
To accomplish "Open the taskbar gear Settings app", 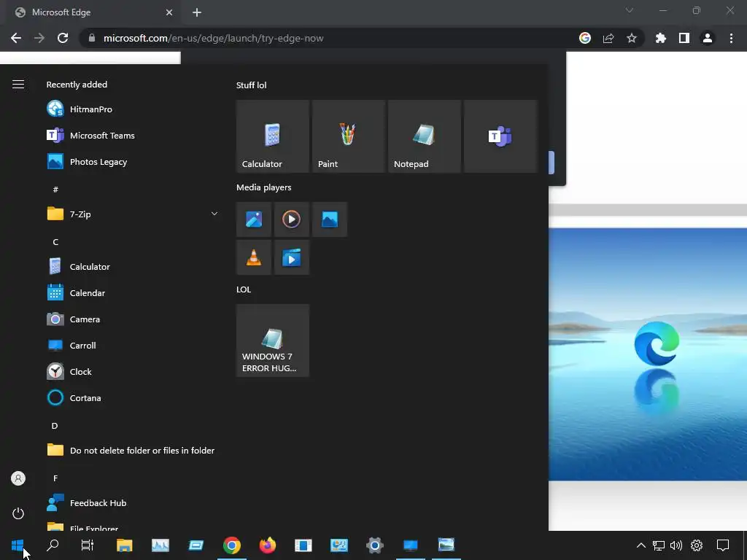I will (x=375, y=545).
